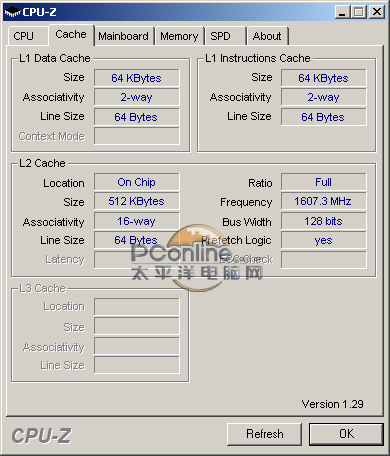Image resolution: width=390 pixels, height=456 pixels.
Task: Minimize the CPU-Z window
Action: (342, 12)
